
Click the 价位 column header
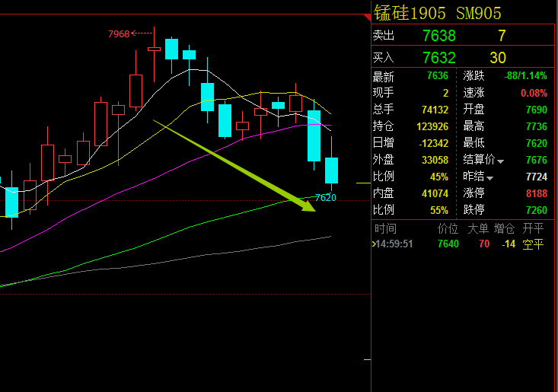click(448, 228)
